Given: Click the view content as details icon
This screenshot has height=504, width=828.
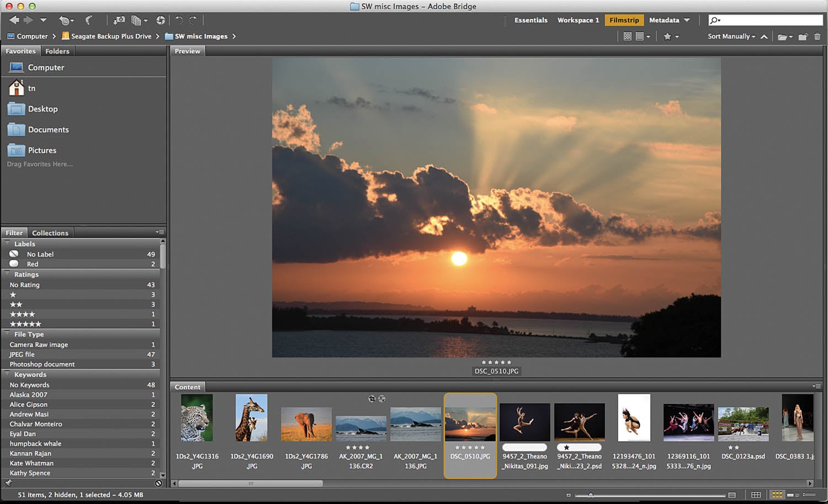Looking at the screenshot, I should coord(790,495).
